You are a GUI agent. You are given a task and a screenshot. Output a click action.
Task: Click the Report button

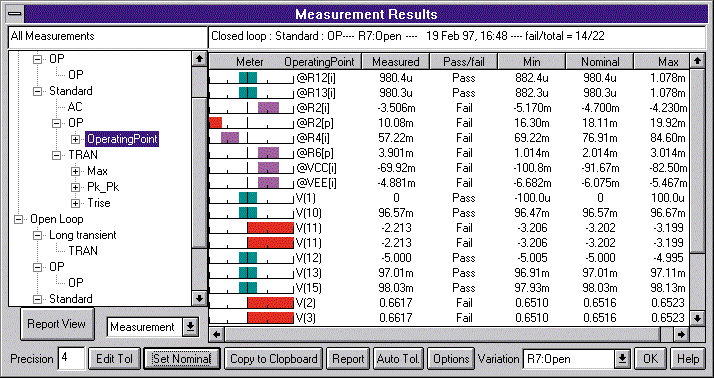tap(348, 359)
